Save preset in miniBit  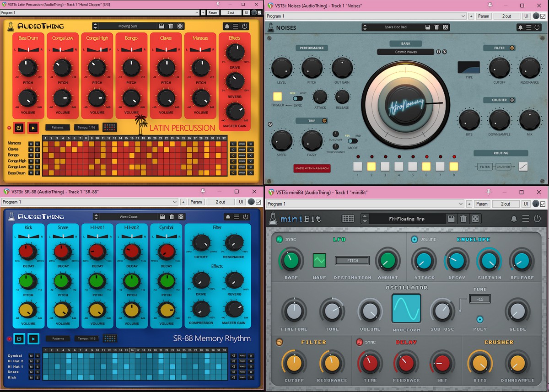451,219
